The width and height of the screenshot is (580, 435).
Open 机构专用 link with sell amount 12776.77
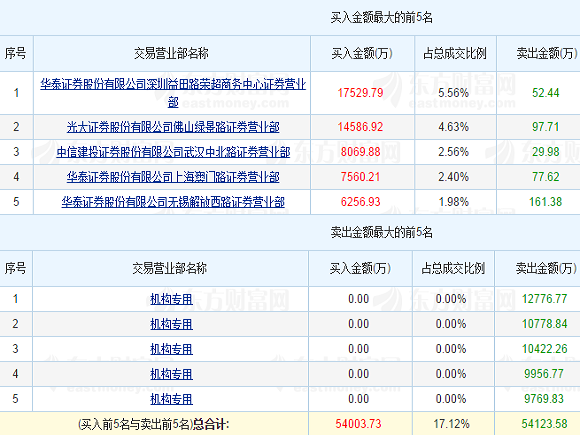[171, 299]
